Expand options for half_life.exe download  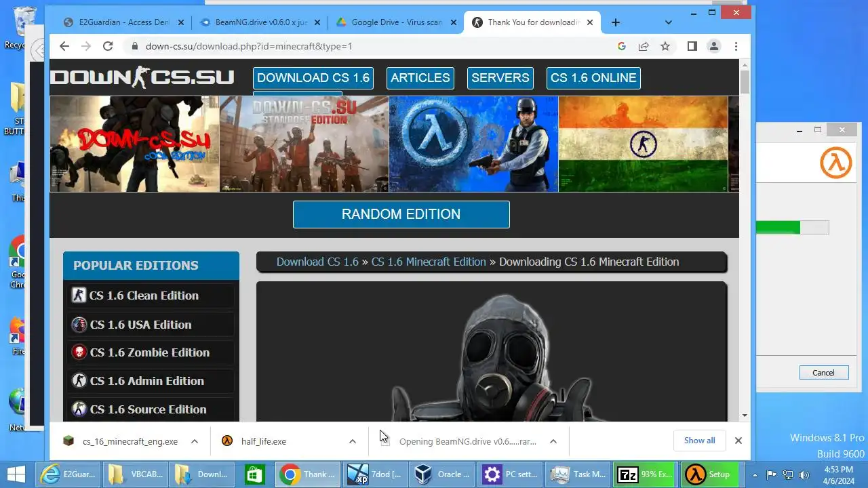coord(353,441)
